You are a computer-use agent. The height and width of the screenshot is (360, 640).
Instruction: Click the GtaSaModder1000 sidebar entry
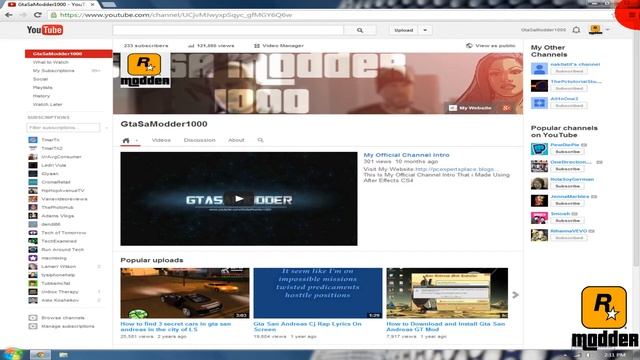(69, 53)
